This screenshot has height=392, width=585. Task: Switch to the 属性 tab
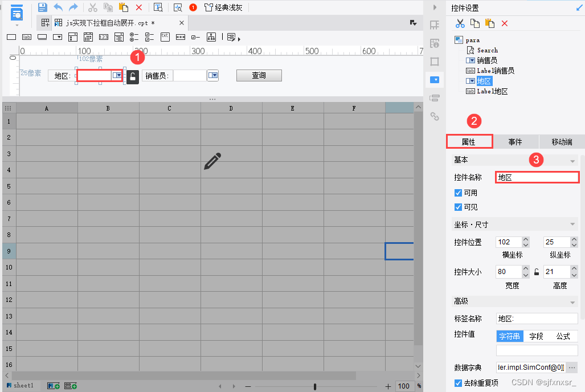tap(469, 142)
